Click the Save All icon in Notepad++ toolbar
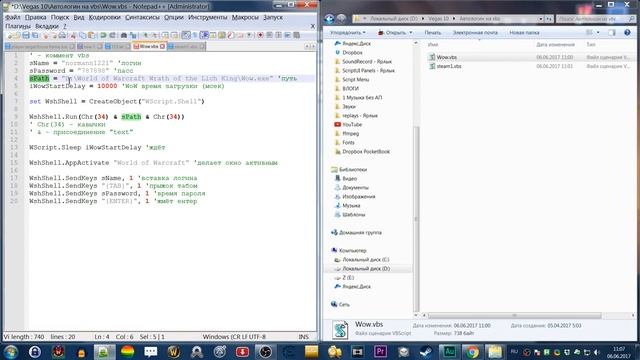This screenshot has width=640, height=360. [x=35, y=36]
